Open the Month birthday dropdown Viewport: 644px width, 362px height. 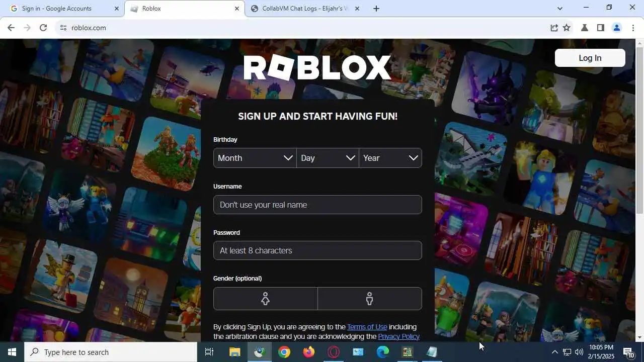click(x=255, y=158)
